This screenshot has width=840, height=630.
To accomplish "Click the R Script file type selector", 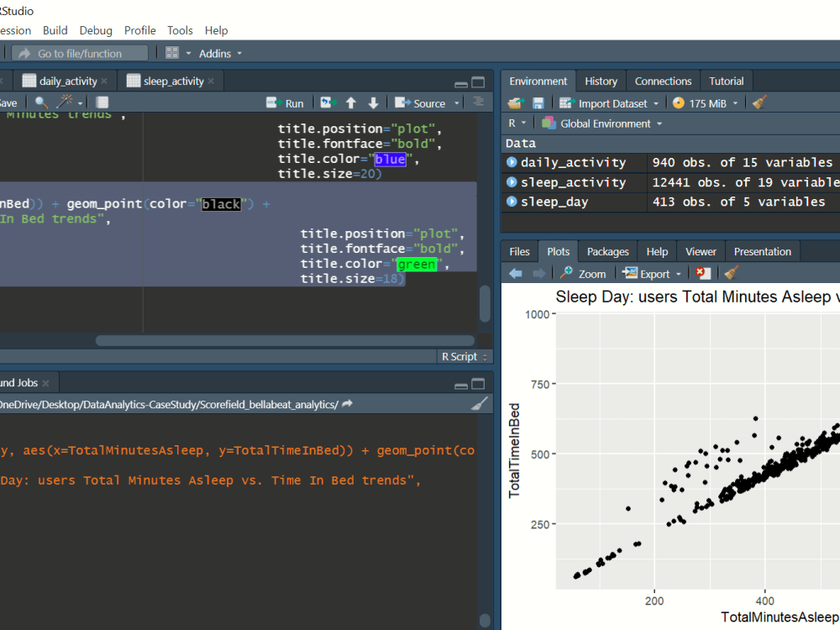I will tap(464, 357).
